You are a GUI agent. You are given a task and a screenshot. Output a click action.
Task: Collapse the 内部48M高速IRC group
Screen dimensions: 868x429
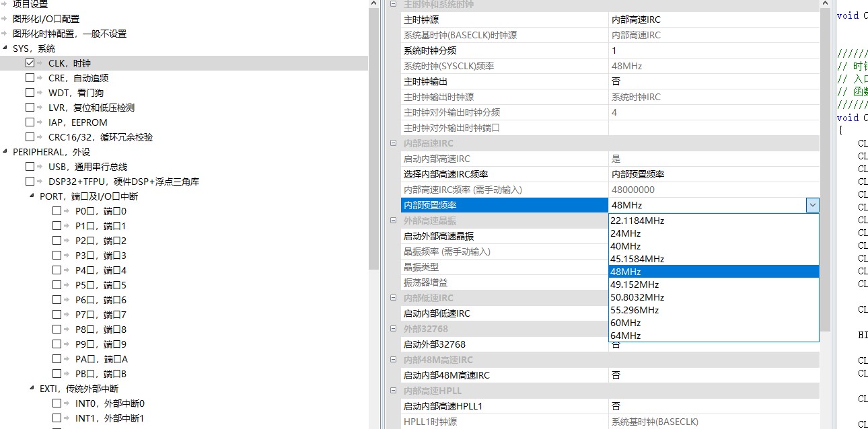click(x=394, y=360)
